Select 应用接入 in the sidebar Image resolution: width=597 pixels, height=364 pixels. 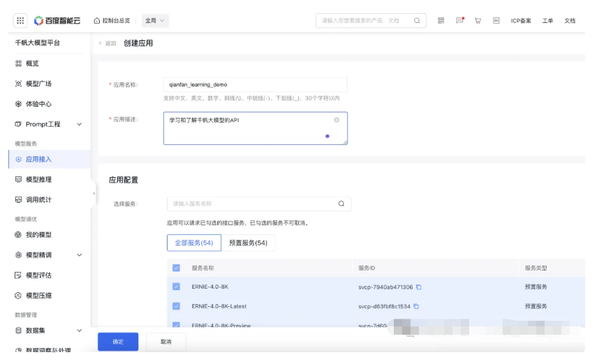(49, 160)
